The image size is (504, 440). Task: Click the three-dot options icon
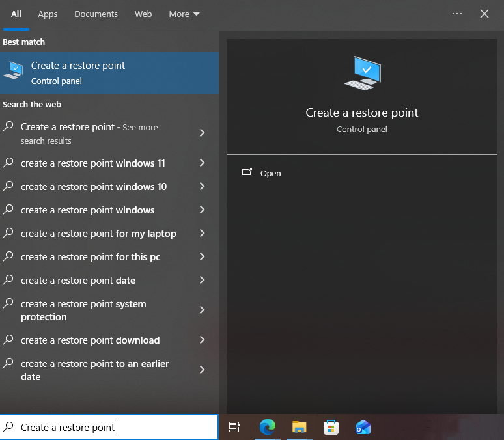(456, 14)
